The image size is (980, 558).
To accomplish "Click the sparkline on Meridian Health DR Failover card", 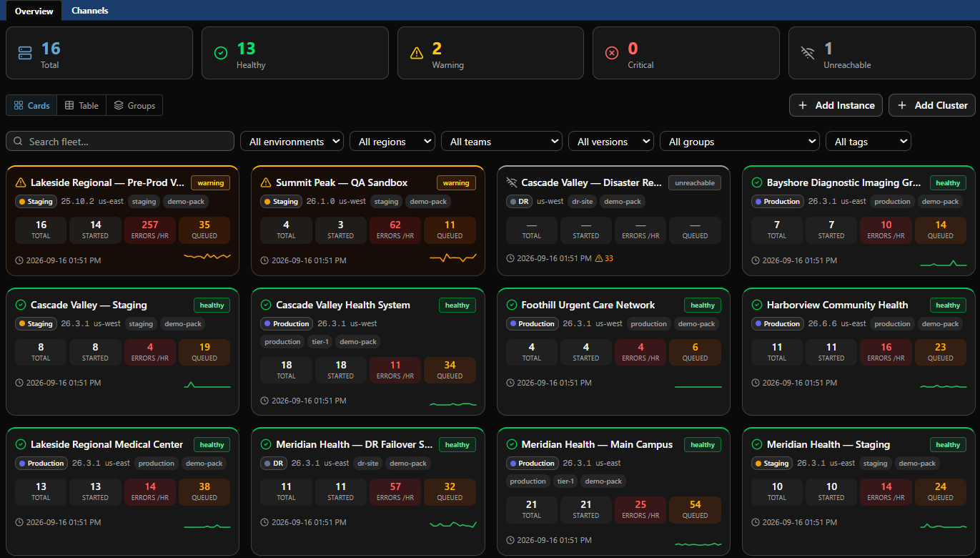I will click(x=452, y=524).
